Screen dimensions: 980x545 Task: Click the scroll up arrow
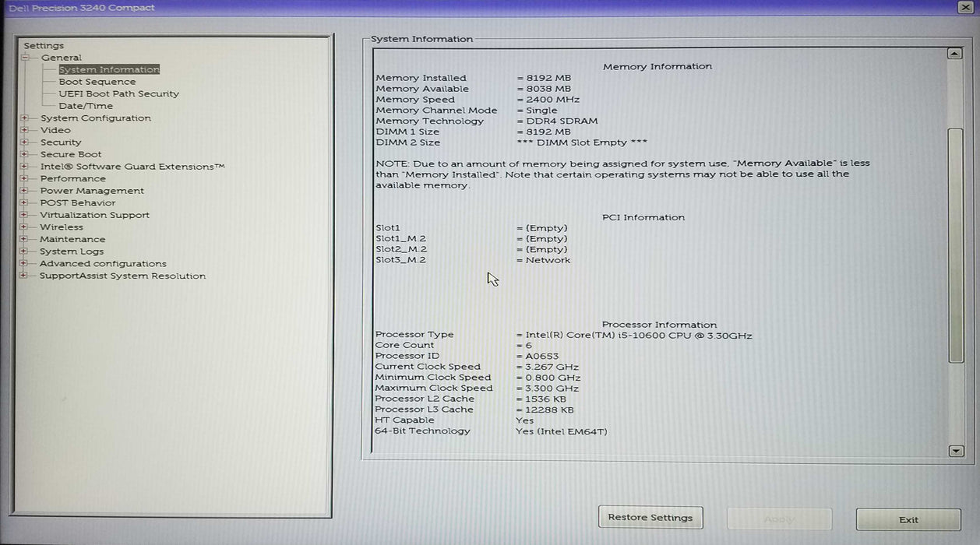pos(955,54)
